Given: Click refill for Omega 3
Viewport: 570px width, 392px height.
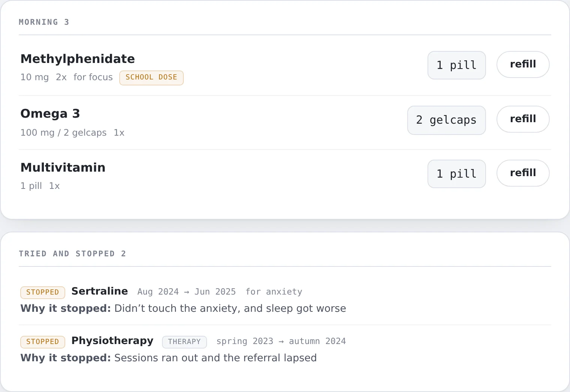Looking at the screenshot, I should [x=523, y=119].
